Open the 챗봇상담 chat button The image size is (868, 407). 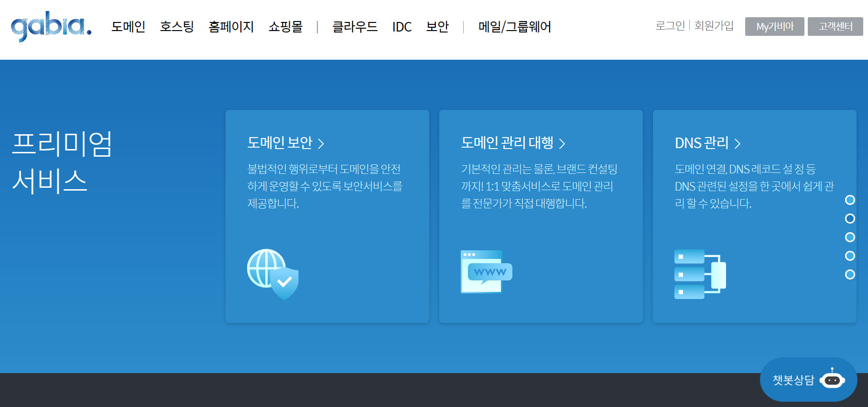coord(808,380)
